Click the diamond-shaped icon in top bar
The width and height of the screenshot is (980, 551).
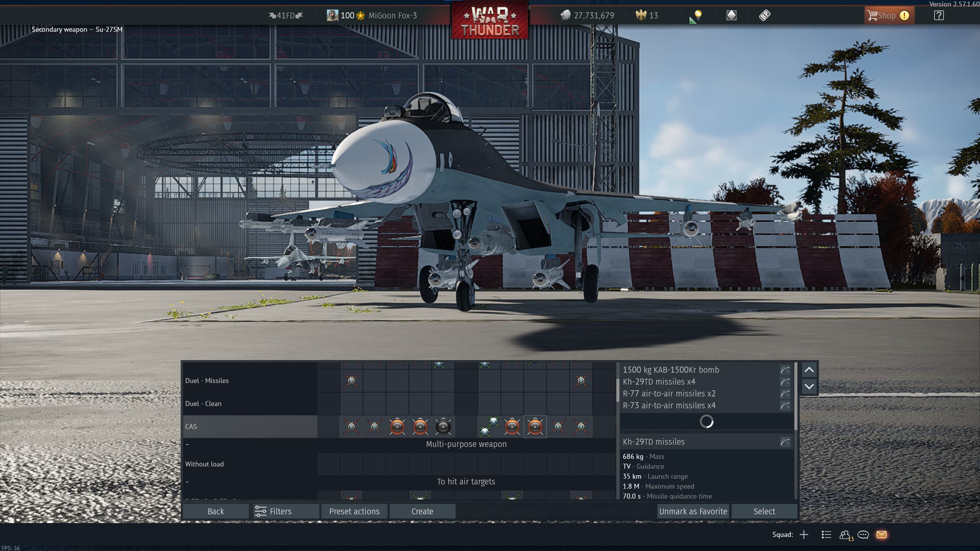(x=731, y=15)
